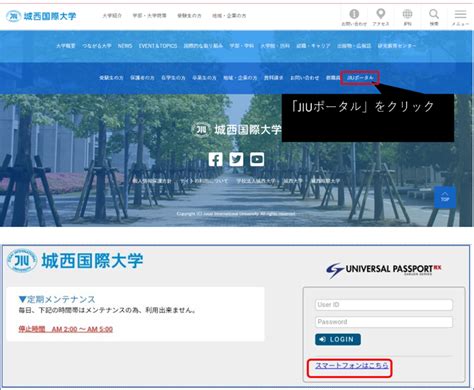The image size is (474, 390).
Task: Select the 研究 center item in blue menu
Action: 397,46
